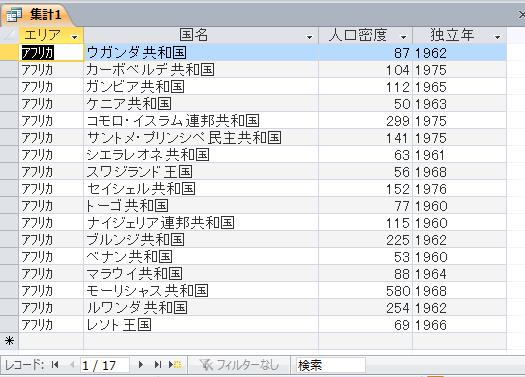This screenshot has width=525, height=377.
Task: Open the 人口密度 column filter dropdown
Action: click(403, 36)
